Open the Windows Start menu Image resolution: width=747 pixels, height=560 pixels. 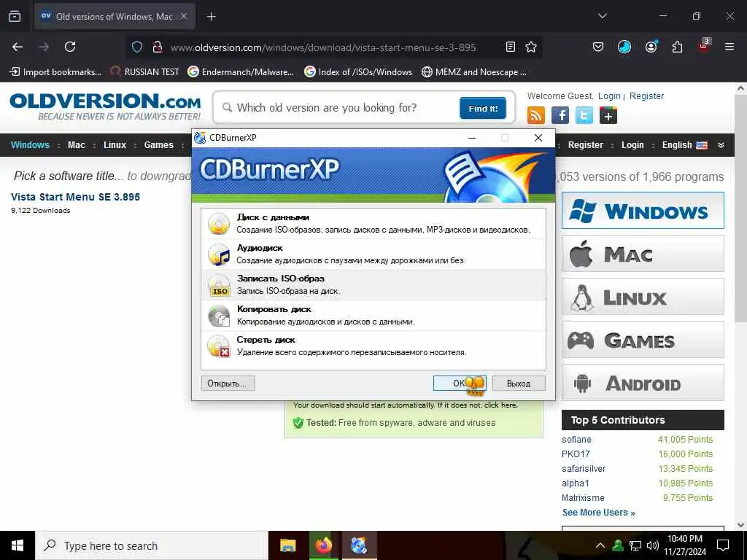pos(18,545)
